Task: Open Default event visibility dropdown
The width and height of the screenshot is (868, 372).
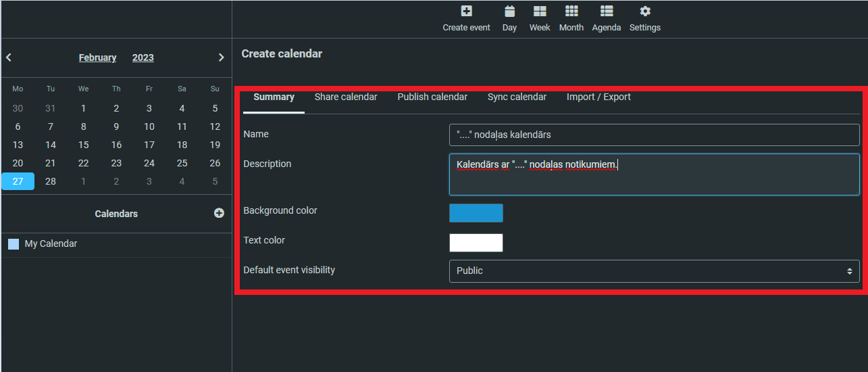Action: tap(654, 271)
